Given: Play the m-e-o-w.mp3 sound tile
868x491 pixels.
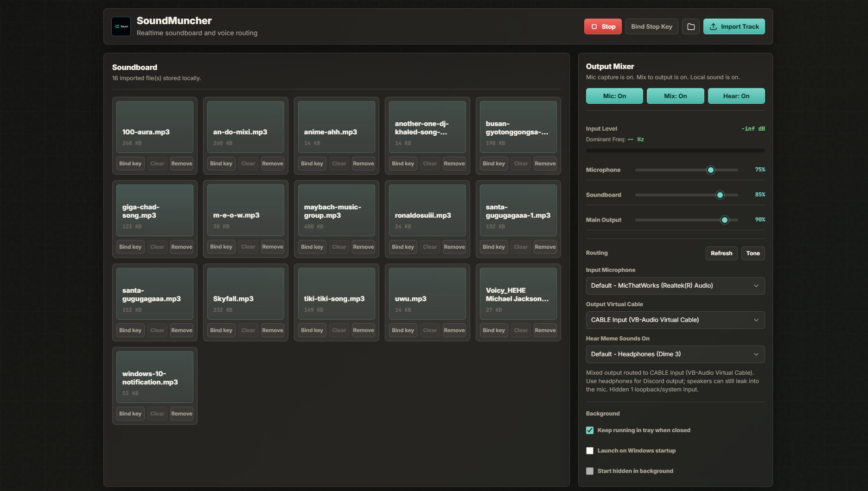Looking at the screenshot, I should point(246,210).
